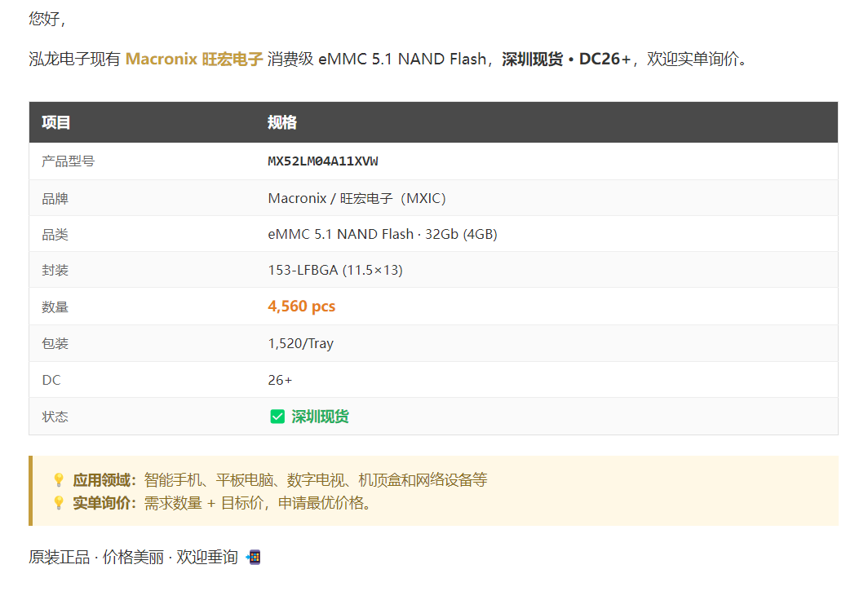Click the 应用领域 bold label

tap(102, 479)
